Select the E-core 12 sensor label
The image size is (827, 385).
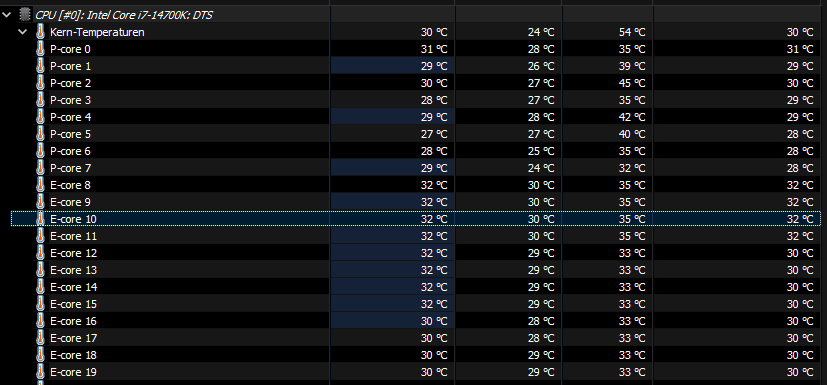[x=73, y=253]
